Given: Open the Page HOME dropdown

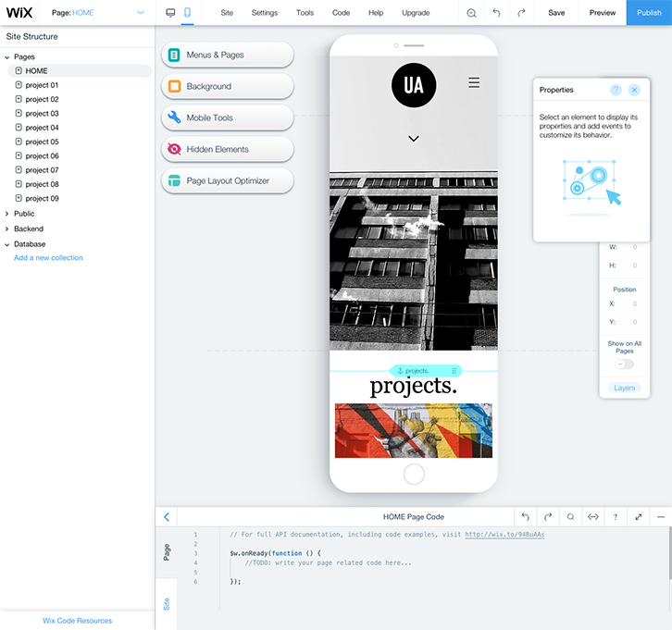Looking at the screenshot, I should coord(97,13).
